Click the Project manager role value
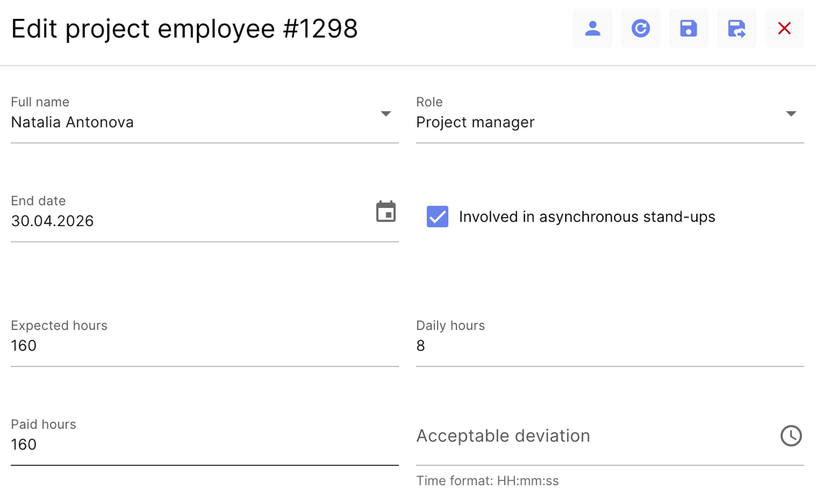This screenshot has width=816, height=504. pyautogui.click(x=475, y=122)
